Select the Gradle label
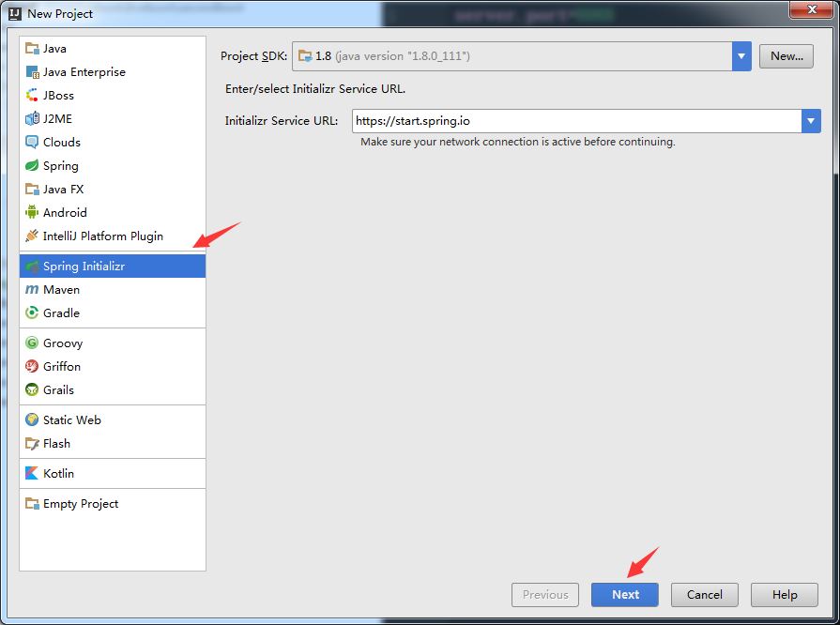Viewport: 840px width, 625px height. [x=61, y=312]
